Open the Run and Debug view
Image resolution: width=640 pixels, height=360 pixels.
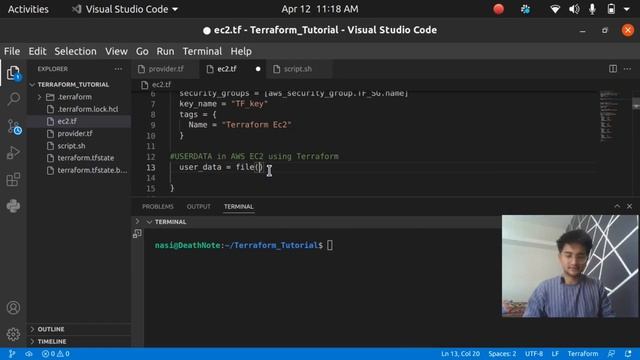[x=13, y=153]
